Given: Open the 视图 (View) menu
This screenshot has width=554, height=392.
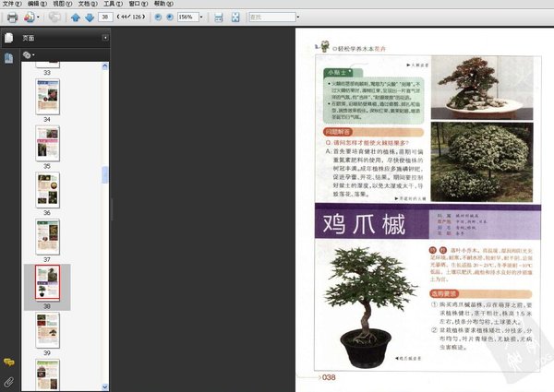Looking at the screenshot, I should click(x=63, y=4).
